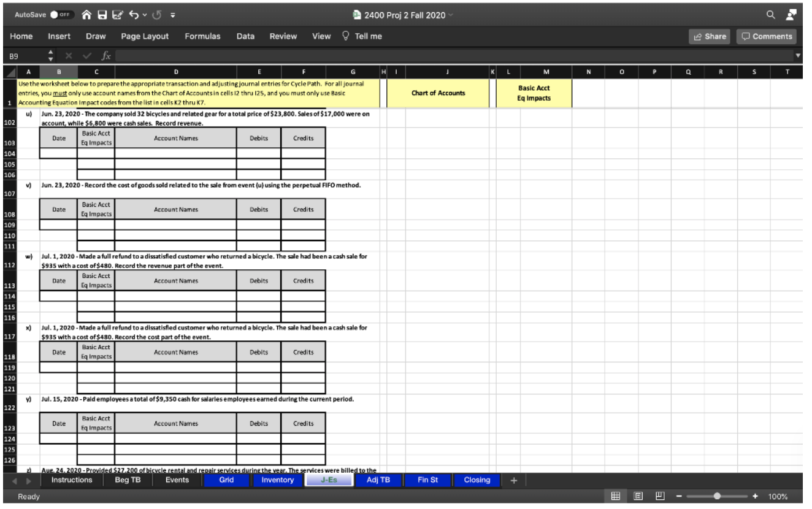Click the event u Jun. 23 description text
Image resolution: width=812 pixels, height=509 pixels.
(x=205, y=119)
